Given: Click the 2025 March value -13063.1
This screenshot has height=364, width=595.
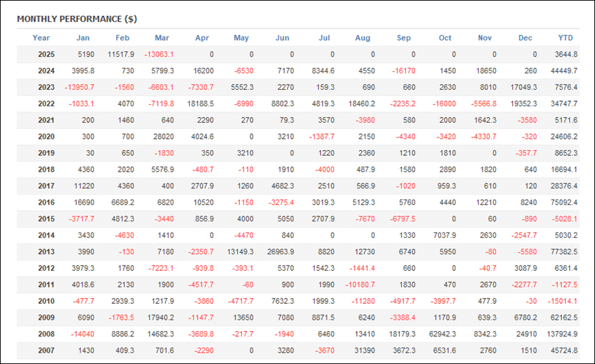Looking at the screenshot, I should (159, 54).
